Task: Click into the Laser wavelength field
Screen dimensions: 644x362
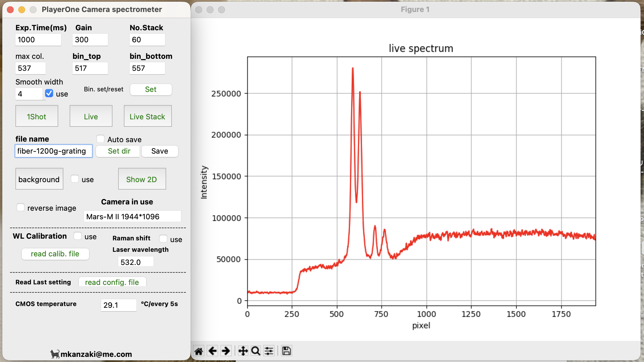Action: pos(136,262)
